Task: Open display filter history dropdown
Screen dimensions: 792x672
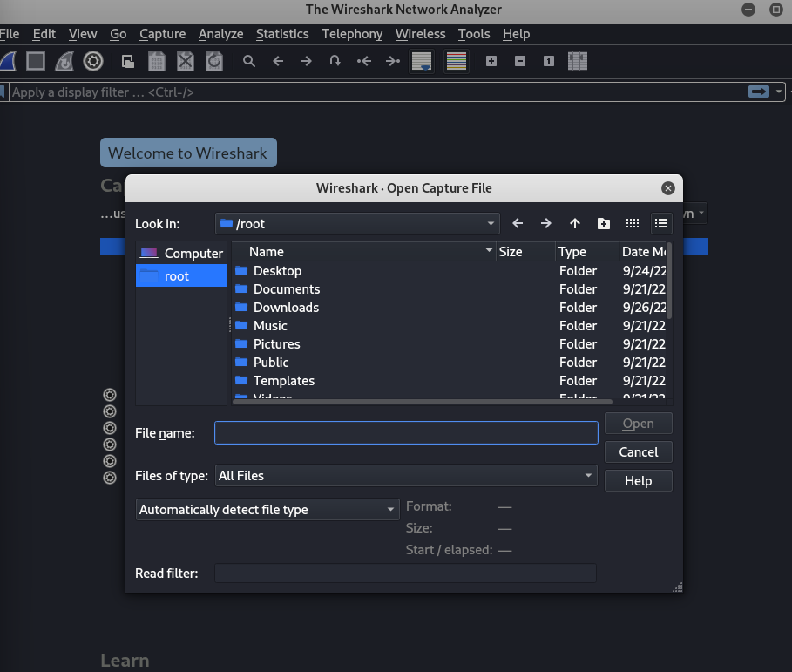Action: click(779, 92)
